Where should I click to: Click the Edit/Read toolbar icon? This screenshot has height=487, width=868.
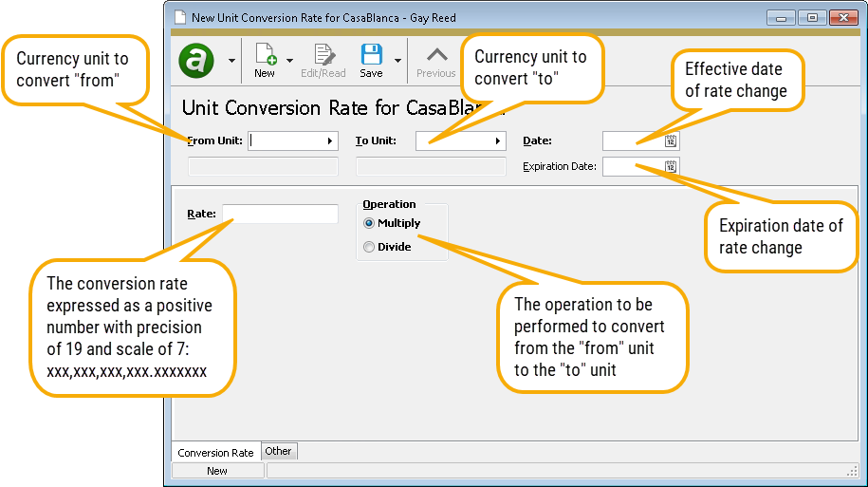(x=323, y=55)
